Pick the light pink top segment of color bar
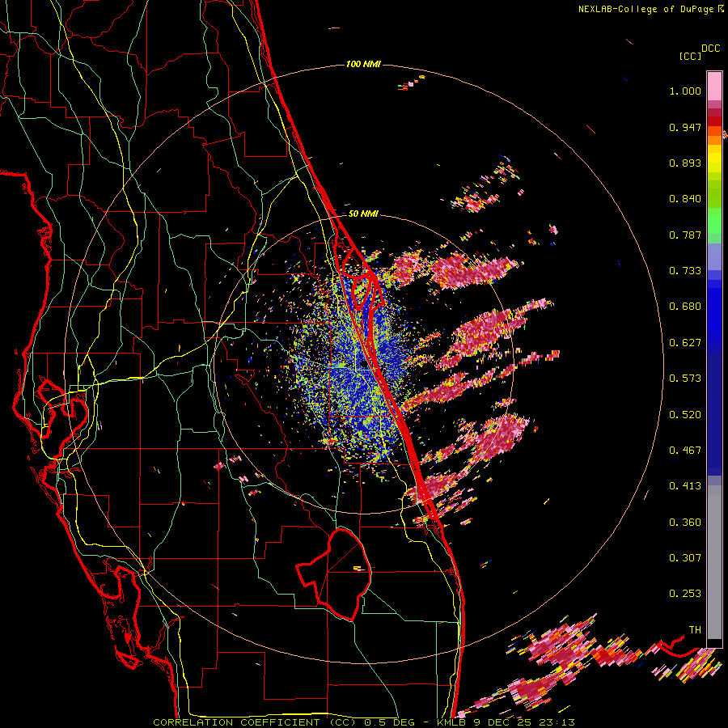This screenshot has width=728, height=728. coord(714,87)
